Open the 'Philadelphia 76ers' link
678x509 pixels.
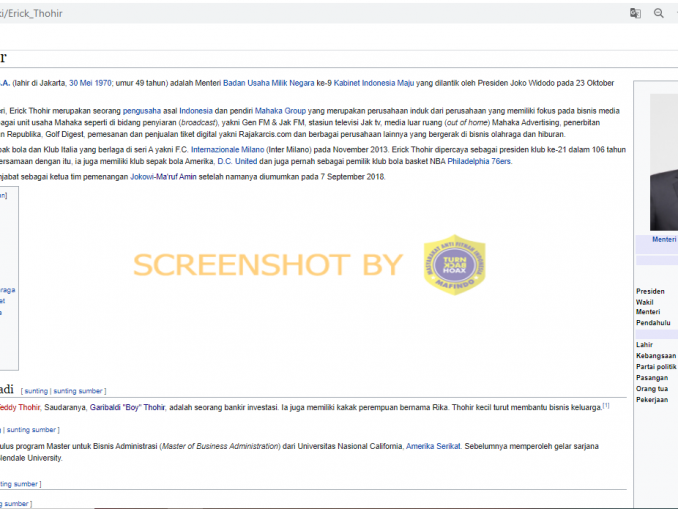coord(479,161)
